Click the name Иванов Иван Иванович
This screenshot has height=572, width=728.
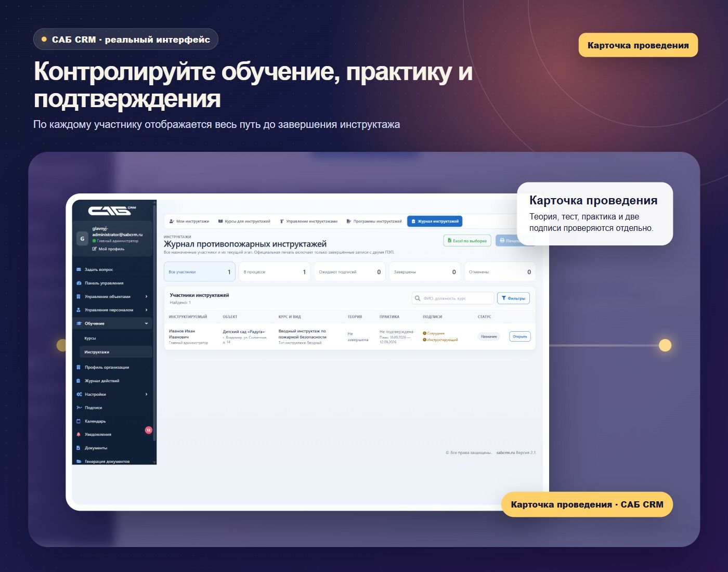[x=182, y=334]
